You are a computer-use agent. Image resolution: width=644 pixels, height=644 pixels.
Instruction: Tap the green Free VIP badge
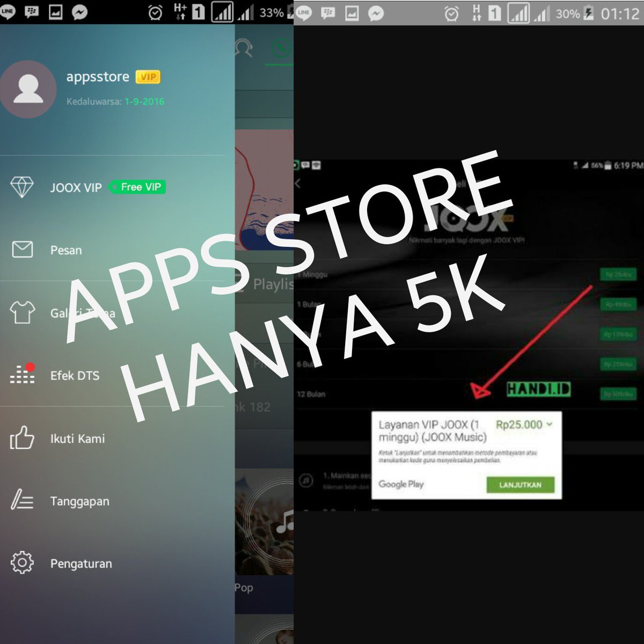(x=138, y=187)
